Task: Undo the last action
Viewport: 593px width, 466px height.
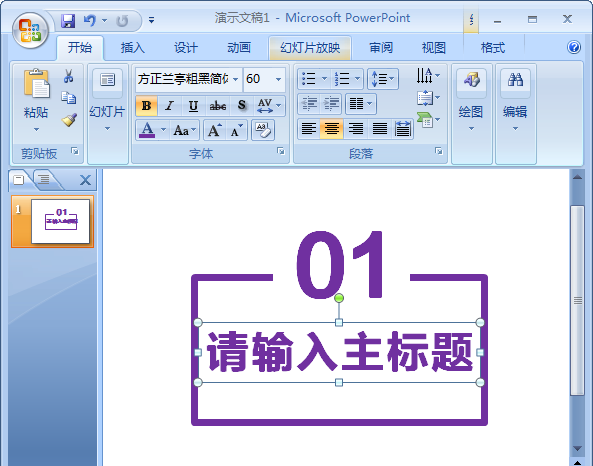Action: 90,20
